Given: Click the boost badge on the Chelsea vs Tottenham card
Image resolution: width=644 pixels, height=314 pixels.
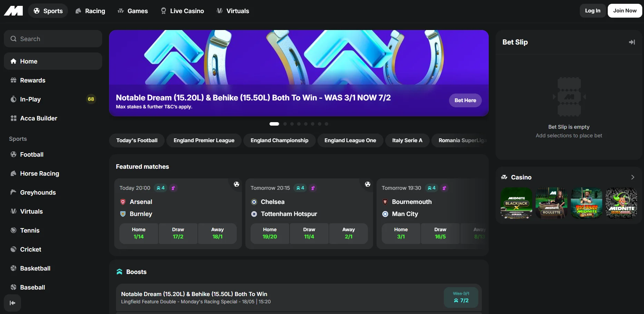Looking at the screenshot, I should (300, 188).
